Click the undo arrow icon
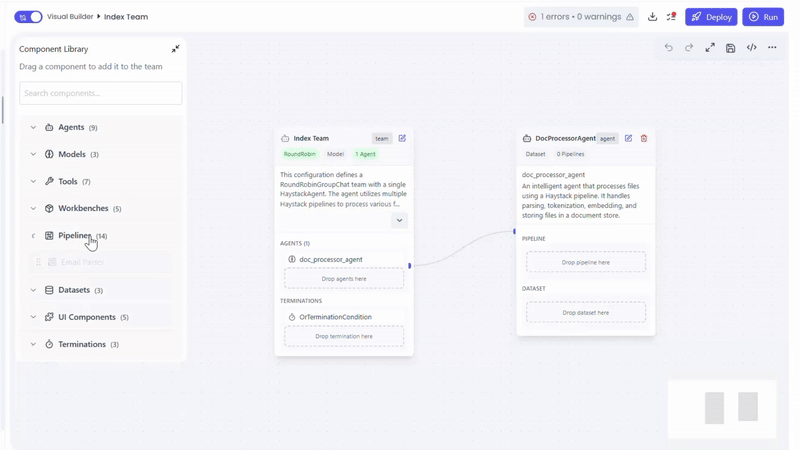 669,48
